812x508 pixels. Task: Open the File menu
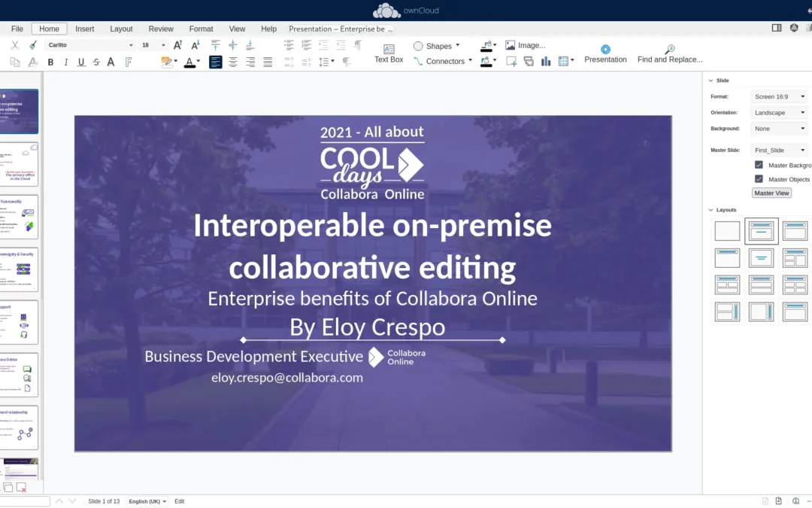click(17, 29)
